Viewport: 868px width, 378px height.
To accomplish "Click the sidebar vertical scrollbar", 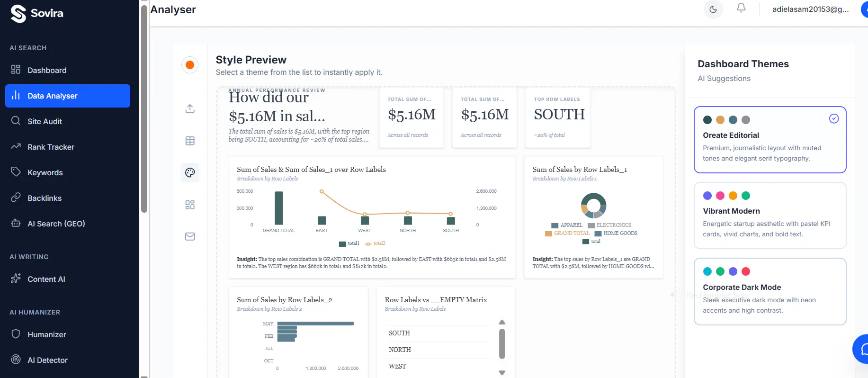I will (x=144, y=109).
